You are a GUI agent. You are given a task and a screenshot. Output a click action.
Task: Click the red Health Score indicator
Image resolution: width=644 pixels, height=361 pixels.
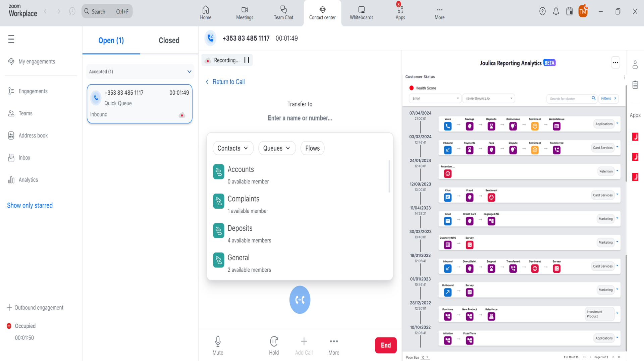(412, 88)
